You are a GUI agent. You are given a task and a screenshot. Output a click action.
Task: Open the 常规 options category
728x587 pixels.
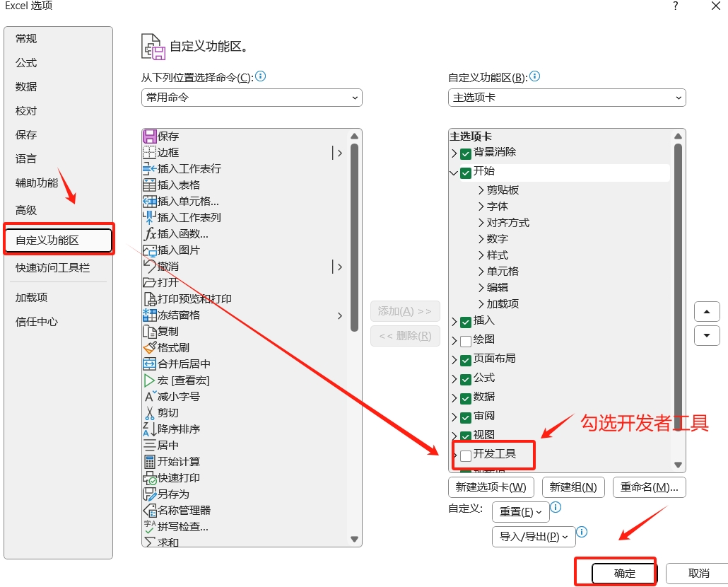coord(26,39)
